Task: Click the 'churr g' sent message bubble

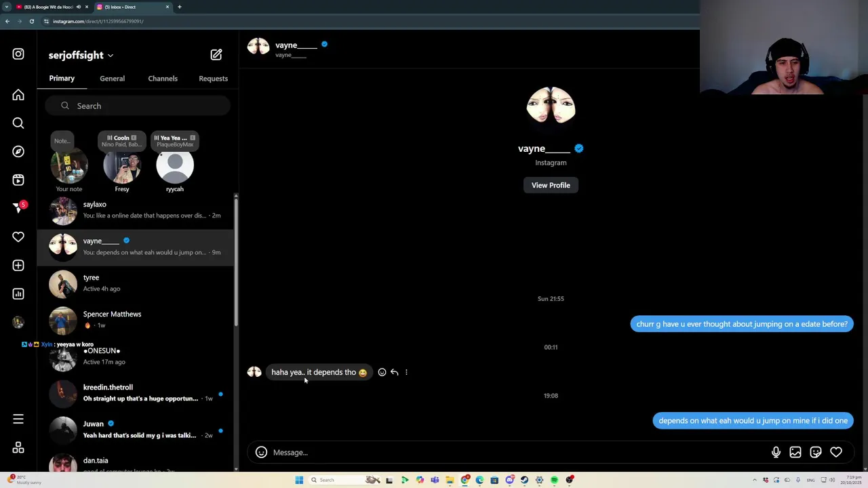Action: (x=742, y=324)
